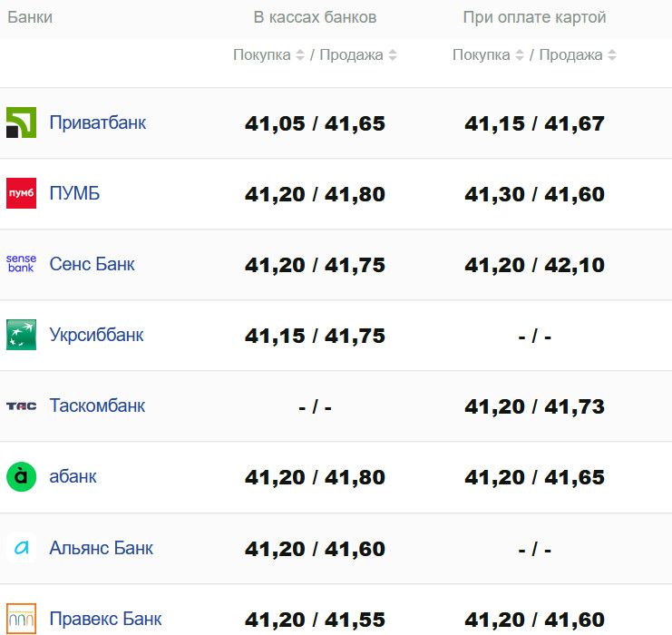The image size is (672, 635).
Task: Click the Правекс Банк logo icon
Action: [x=21, y=618]
